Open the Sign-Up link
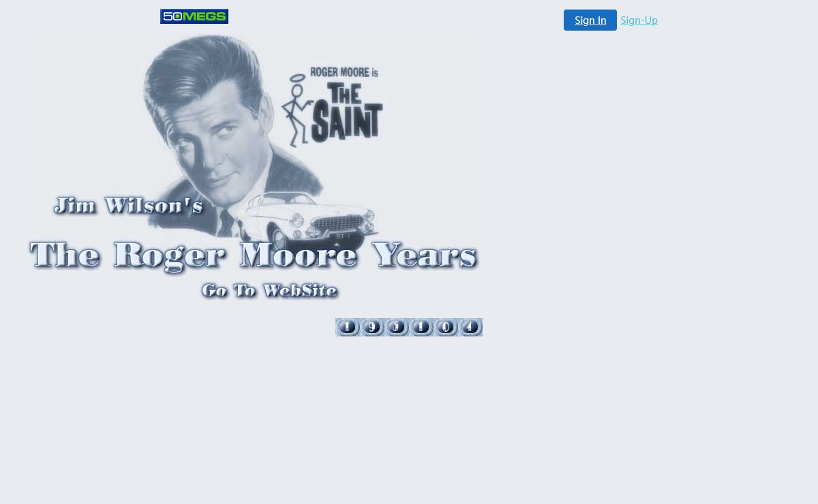Screen dimensions: 818x504 pyautogui.click(x=639, y=20)
